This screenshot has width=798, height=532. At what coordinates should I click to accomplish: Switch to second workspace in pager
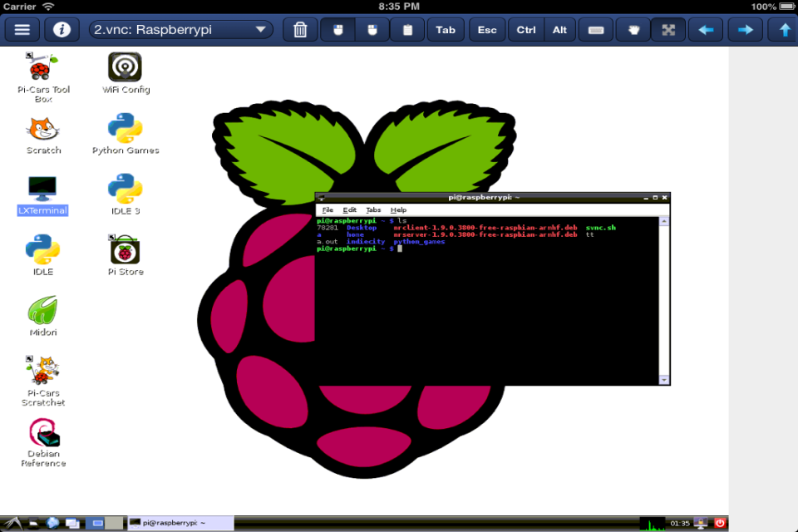115,523
